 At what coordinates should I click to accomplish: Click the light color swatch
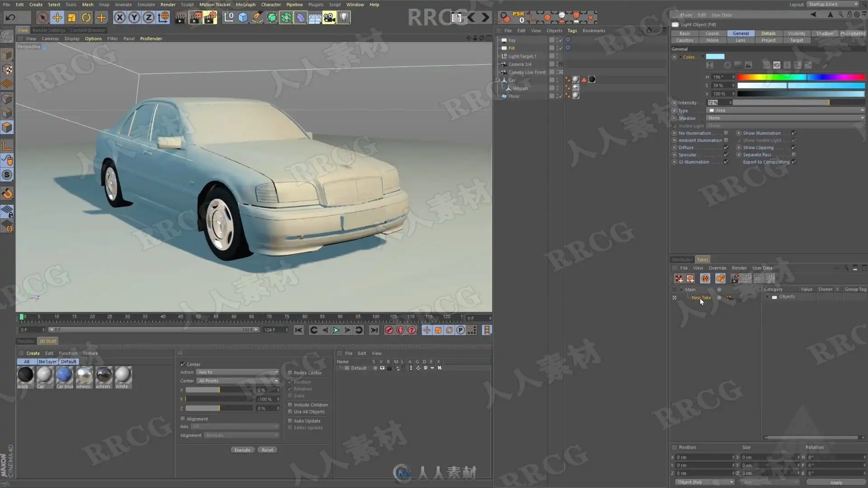tap(715, 57)
